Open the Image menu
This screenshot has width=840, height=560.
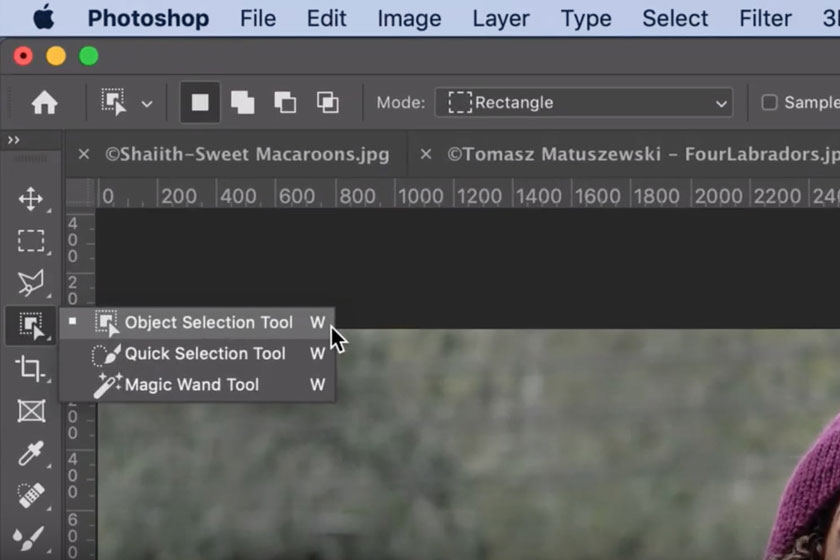coord(409,19)
